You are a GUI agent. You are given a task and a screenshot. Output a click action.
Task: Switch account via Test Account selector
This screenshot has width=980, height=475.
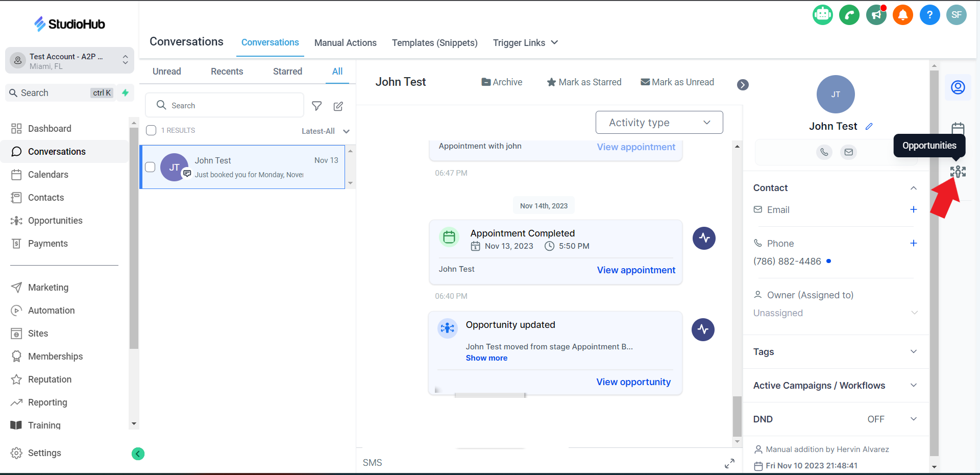coord(70,61)
